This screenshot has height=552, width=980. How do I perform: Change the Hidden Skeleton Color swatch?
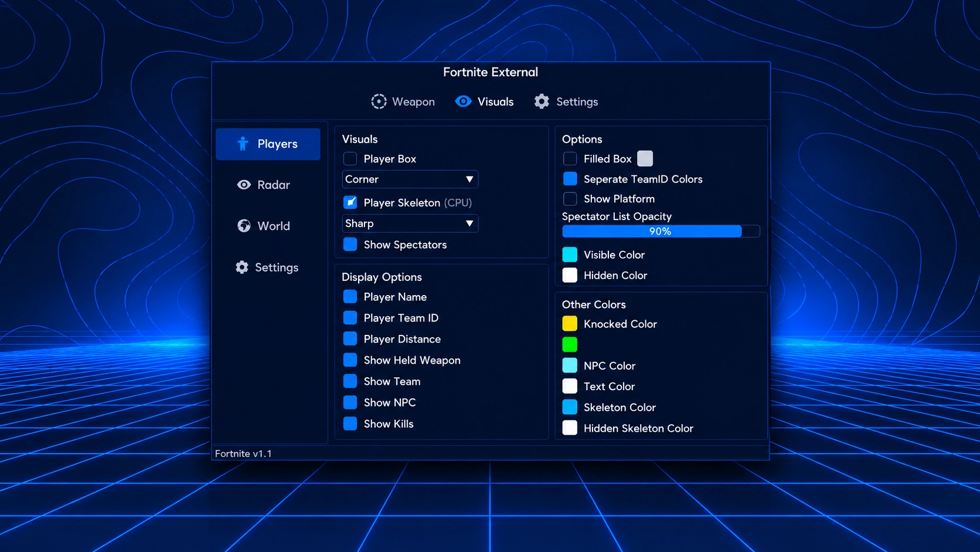click(570, 428)
